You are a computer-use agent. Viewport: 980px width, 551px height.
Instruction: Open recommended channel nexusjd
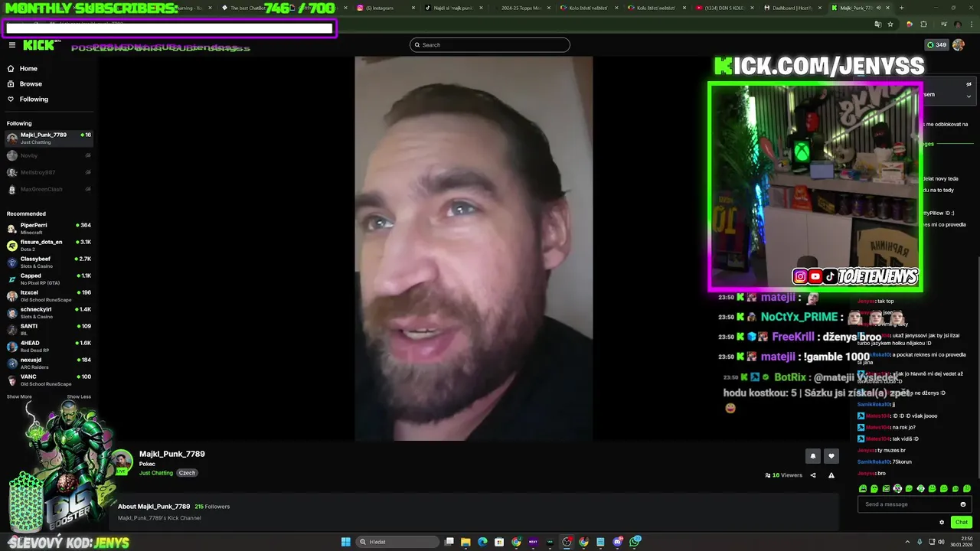click(x=49, y=363)
